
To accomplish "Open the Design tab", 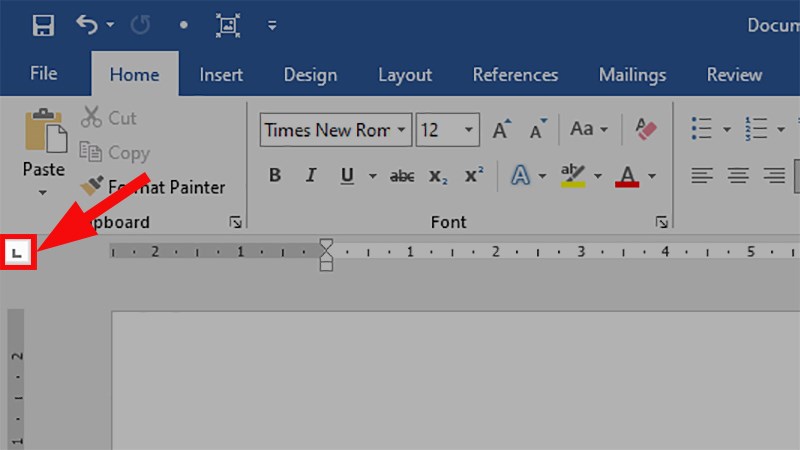I will pyautogui.click(x=310, y=74).
